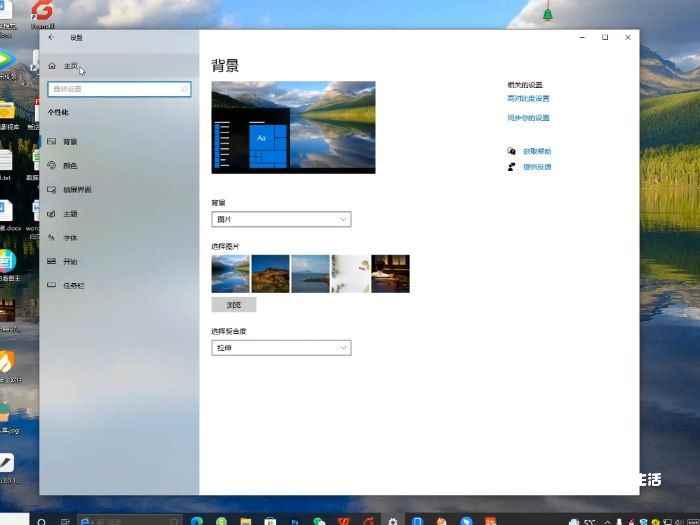Focus the 查找设置 search field
Image resolution: width=700 pixels, height=525 pixels.
pos(119,89)
